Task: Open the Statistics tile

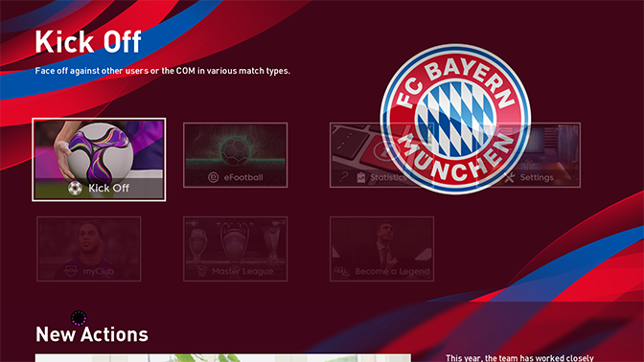Action: pos(381,155)
